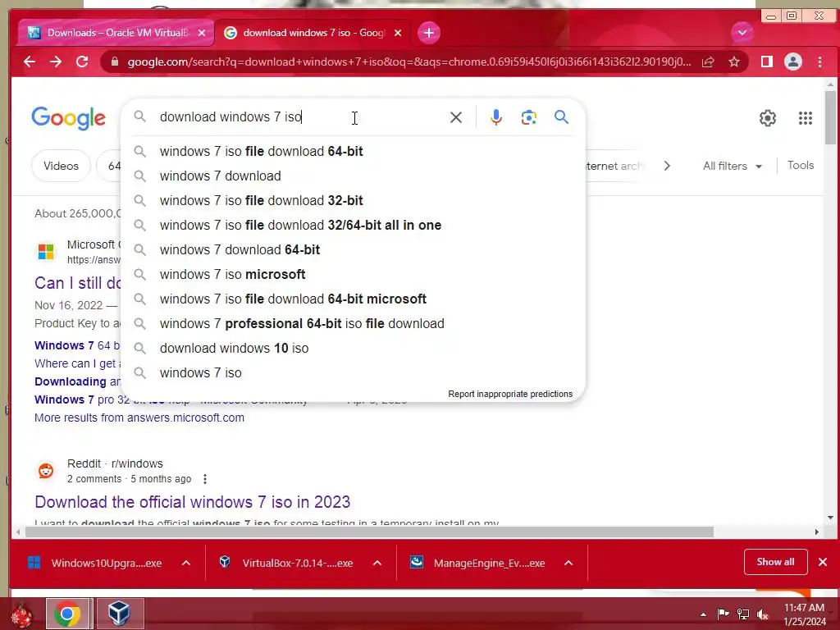Open the Reddit result three-dot options

pyautogui.click(x=204, y=479)
